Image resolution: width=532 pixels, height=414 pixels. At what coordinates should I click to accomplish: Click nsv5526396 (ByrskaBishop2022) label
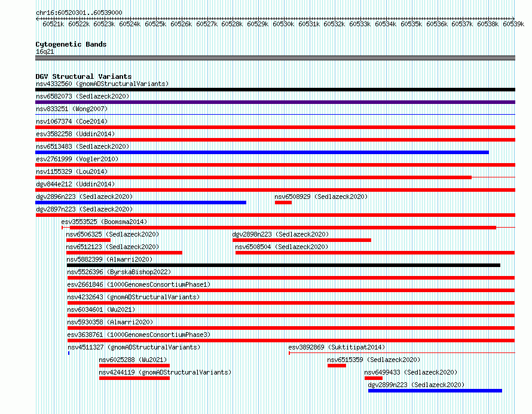119,272
